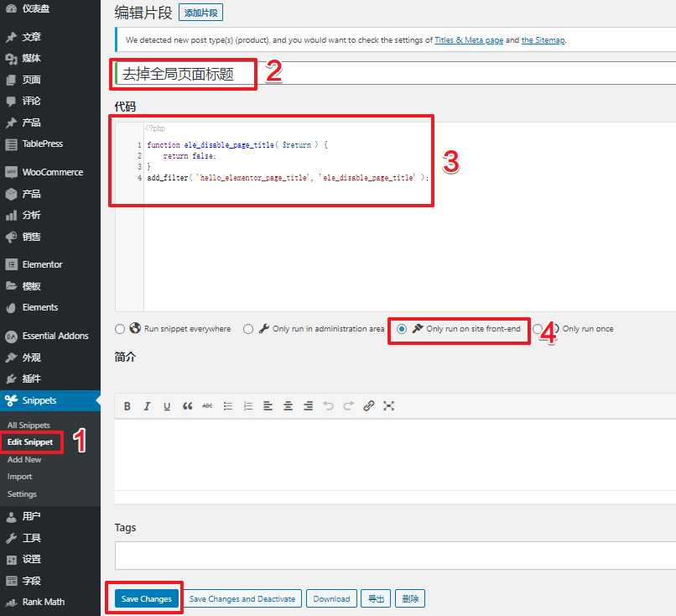Apply strikethrough with the ABC icon
The height and width of the screenshot is (616, 676).
click(207, 406)
